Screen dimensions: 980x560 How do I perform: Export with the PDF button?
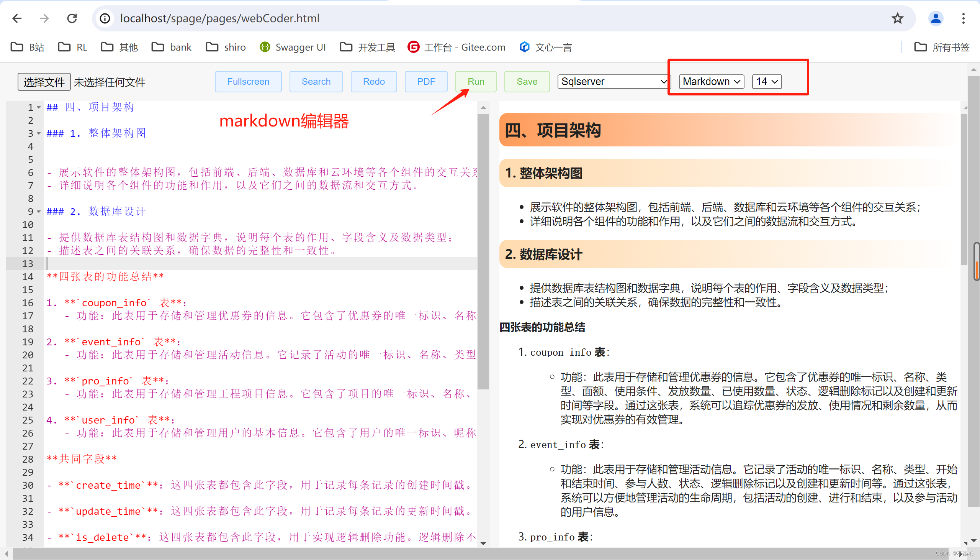click(x=426, y=82)
